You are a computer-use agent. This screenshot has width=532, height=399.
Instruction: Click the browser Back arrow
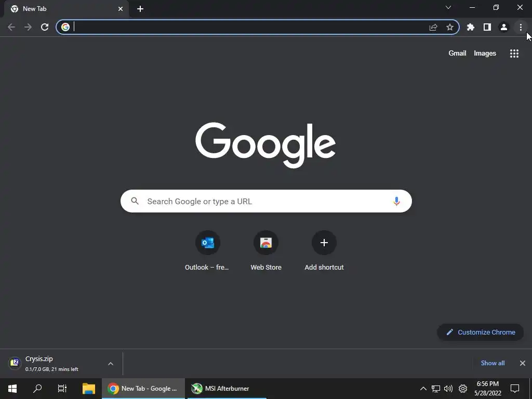coord(11,27)
